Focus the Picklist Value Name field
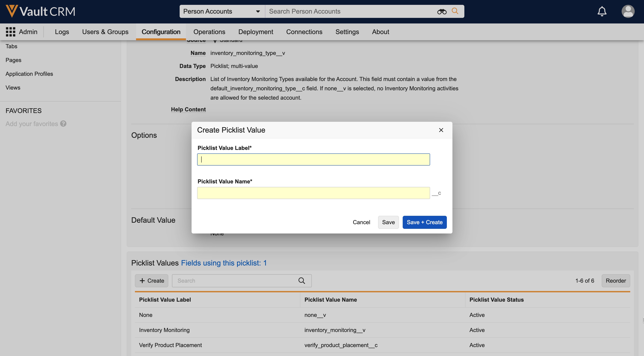Screen dimensions: 644x356 (313, 193)
